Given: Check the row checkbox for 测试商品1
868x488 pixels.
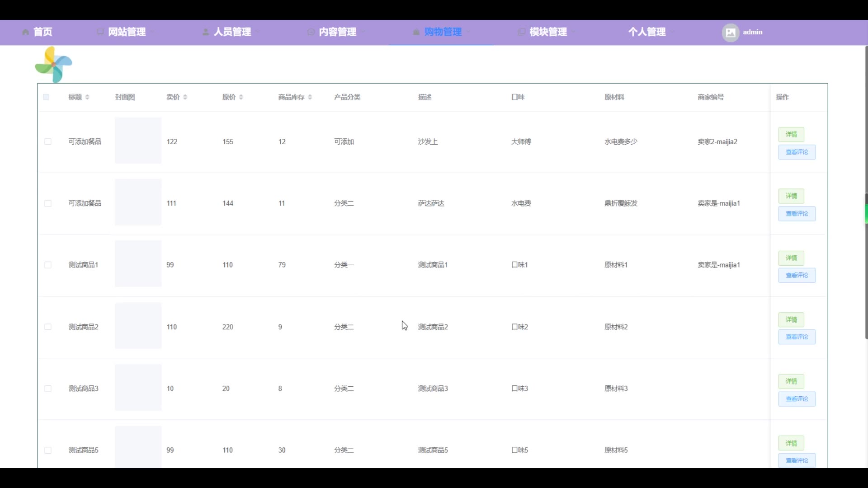Looking at the screenshot, I should [x=48, y=265].
